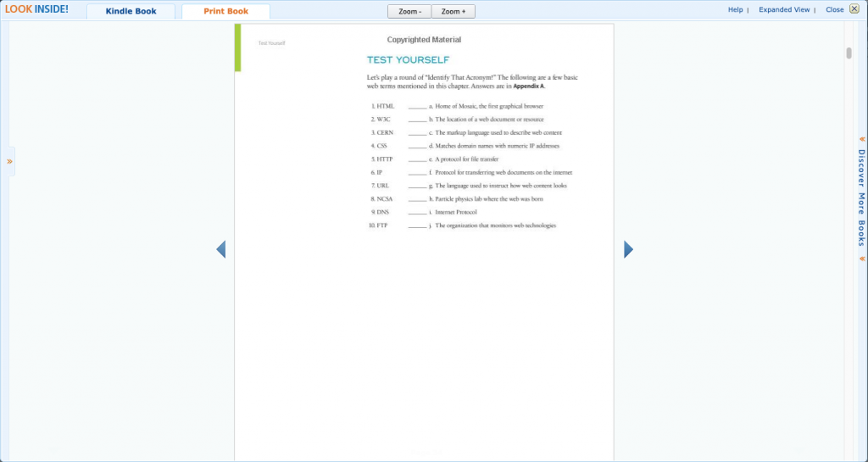Viewport: 868px width, 462px height.
Task: Switch to the Kindle Book tab
Action: (x=131, y=12)
